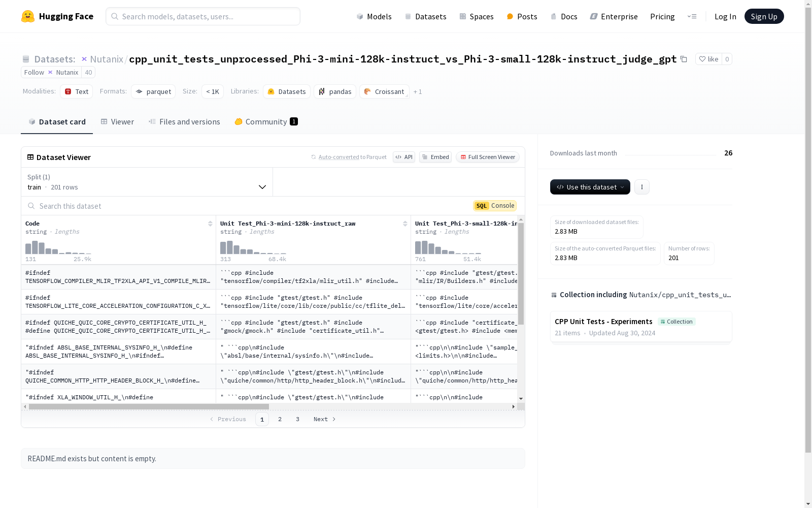The height and width of the screenshot is (508, 812).
Task: Select the Datasets library tag
Action: click(287, 91)
